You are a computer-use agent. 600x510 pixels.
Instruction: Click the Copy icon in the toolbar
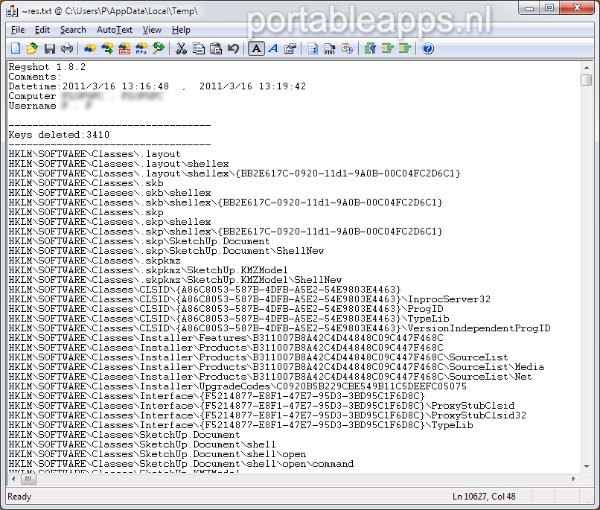[198, 48]
